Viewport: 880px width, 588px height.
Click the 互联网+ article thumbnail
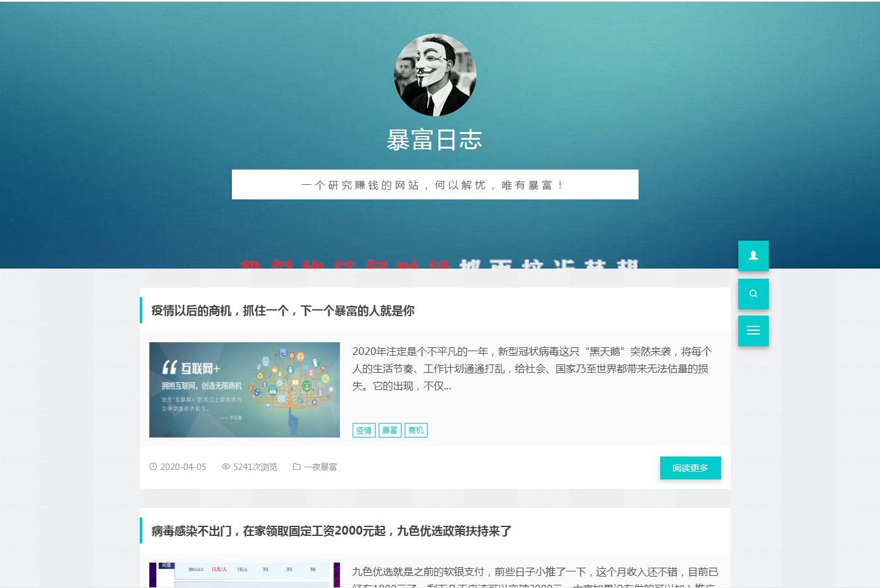coord(245,390)
